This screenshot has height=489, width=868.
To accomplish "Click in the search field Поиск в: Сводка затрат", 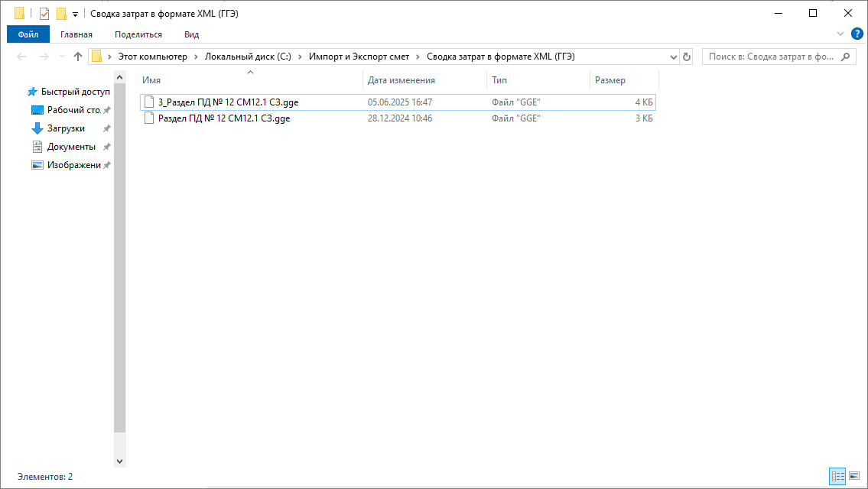I will 771,57.
